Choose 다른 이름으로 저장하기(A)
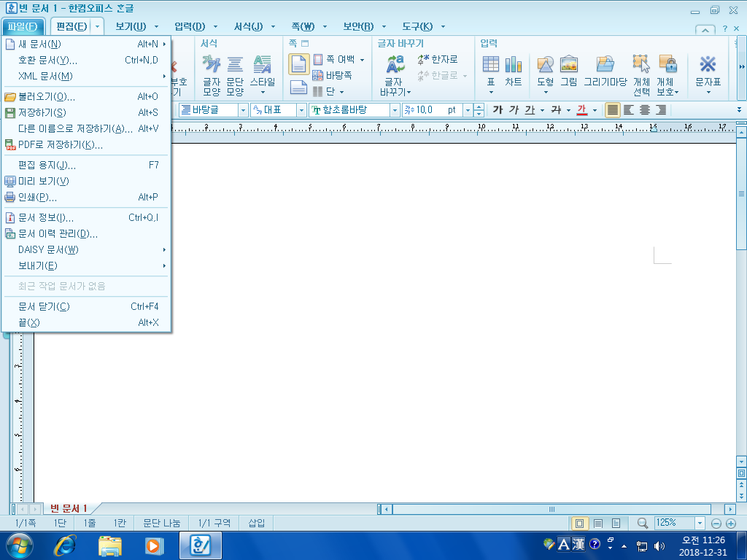This screenshot has width=747, height=560. coord(86,128)
